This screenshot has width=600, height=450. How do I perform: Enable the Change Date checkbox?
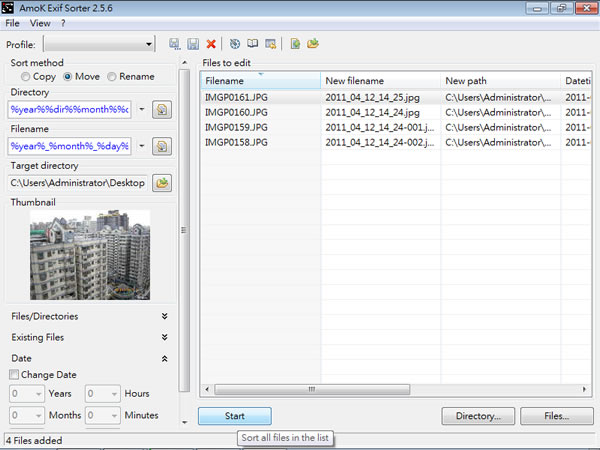14,375
